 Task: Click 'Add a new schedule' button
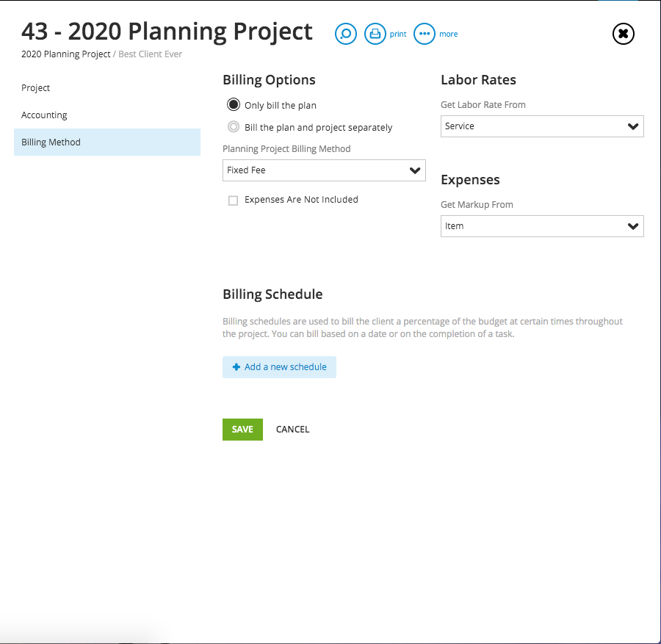pos(285,367)
